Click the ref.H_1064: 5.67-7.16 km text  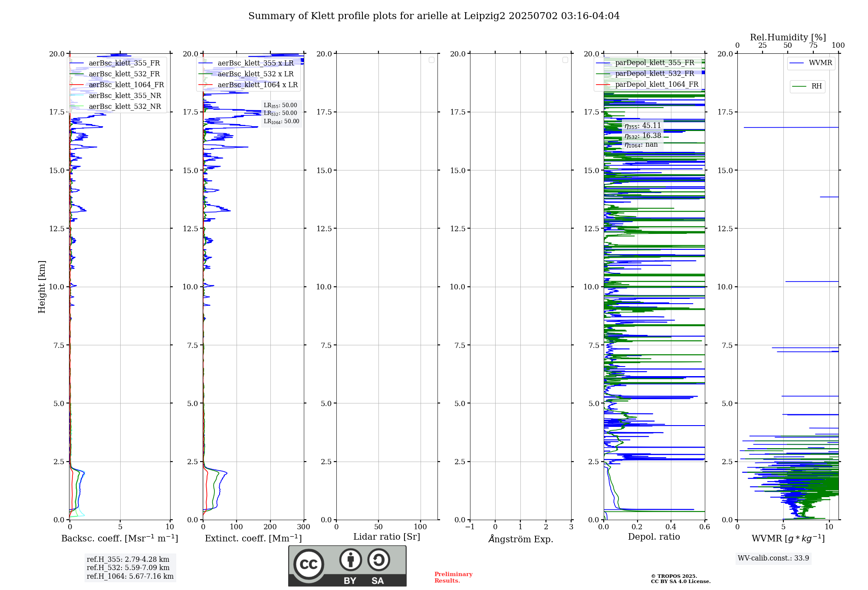(x=130, y=577)
